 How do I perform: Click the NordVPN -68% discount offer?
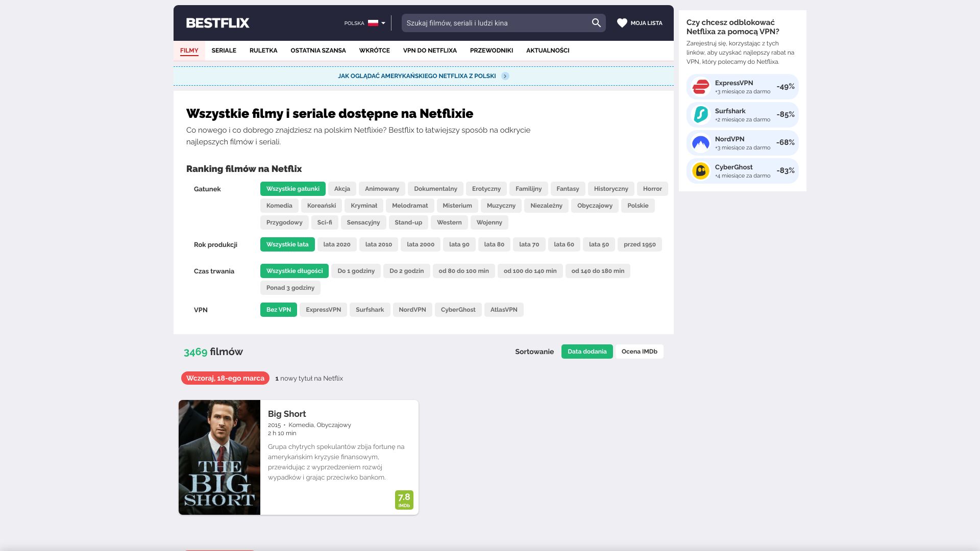pyautogui.click(x=743, y=143)
